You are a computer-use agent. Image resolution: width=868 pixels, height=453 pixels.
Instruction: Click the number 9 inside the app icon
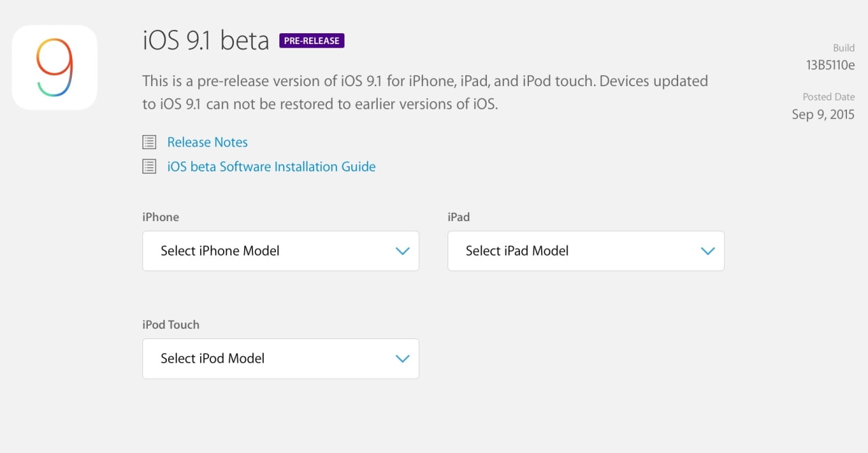pyautogui.click(x=56, y=66)
